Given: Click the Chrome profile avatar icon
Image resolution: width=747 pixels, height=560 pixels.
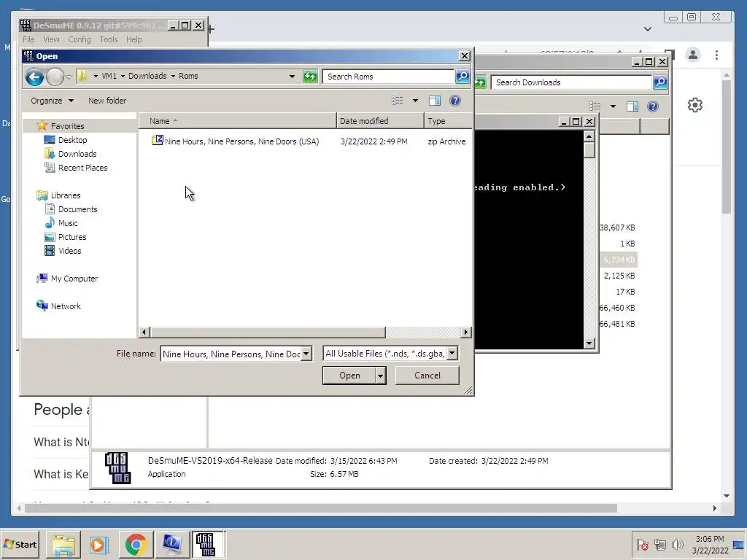Looking at the screenshot, I should tap(693, 55).
